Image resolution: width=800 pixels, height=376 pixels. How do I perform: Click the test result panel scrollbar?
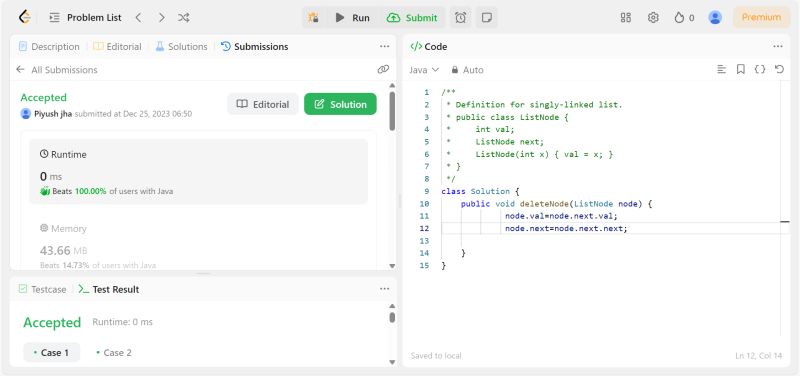(x=392, y=317)
